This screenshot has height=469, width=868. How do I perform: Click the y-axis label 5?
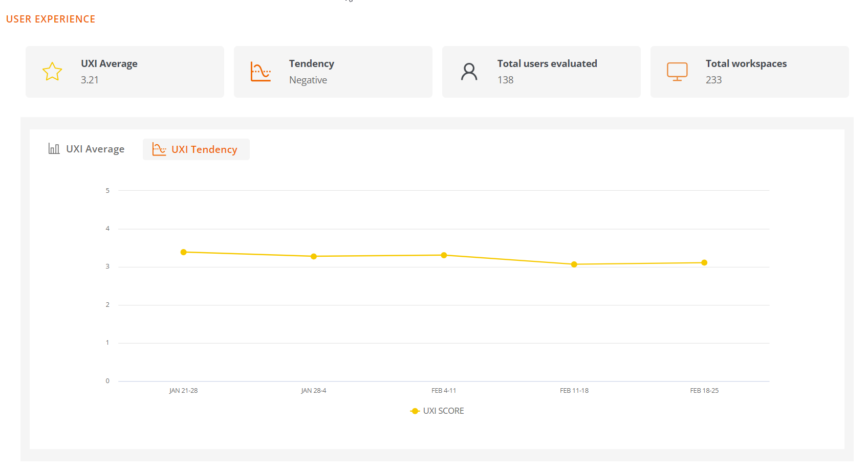(107, 191)
